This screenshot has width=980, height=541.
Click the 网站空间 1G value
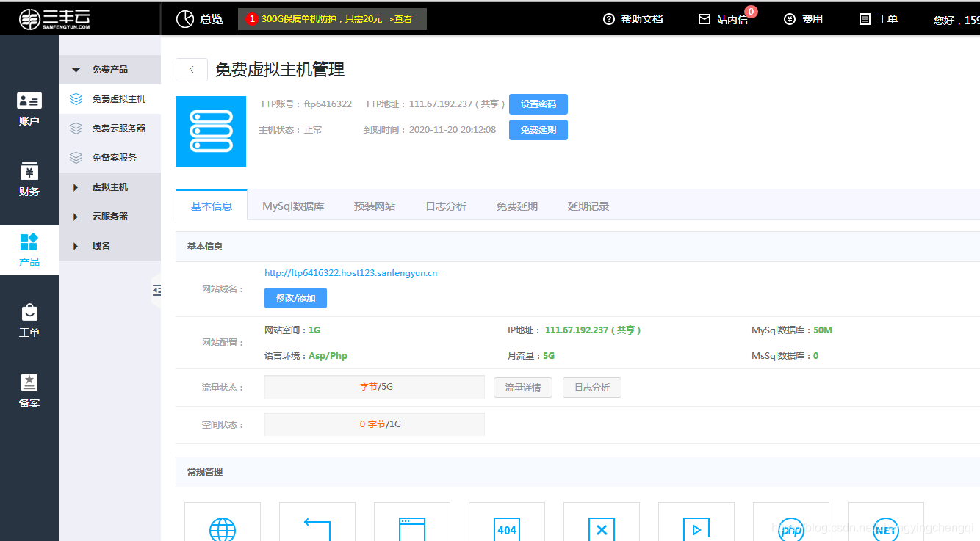tap(314, 330)
